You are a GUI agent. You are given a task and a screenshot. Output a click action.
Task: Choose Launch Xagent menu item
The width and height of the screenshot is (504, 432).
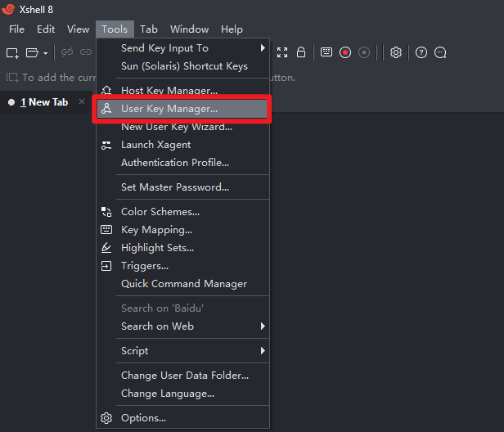tap(155, 145)
